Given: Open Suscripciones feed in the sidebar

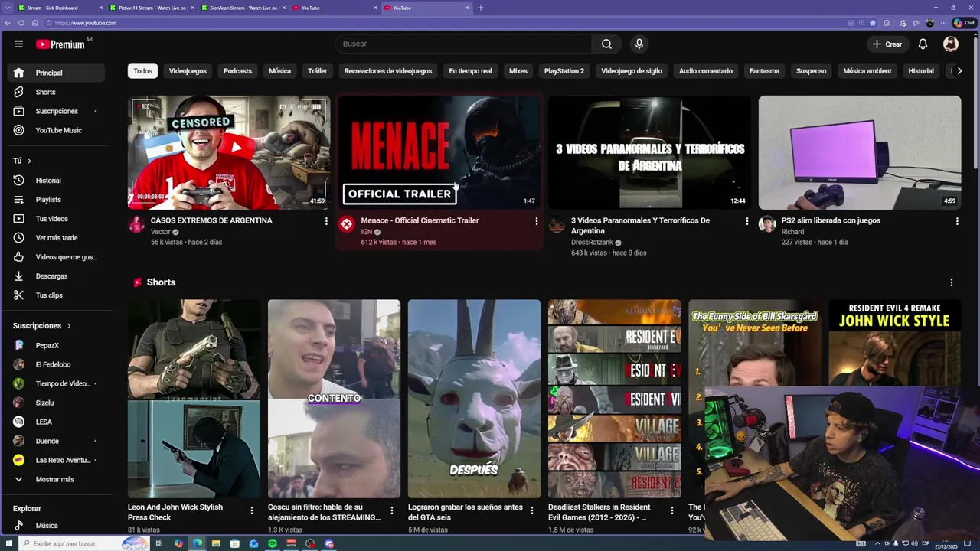Looking at the screenshot, I should [56, 111].
